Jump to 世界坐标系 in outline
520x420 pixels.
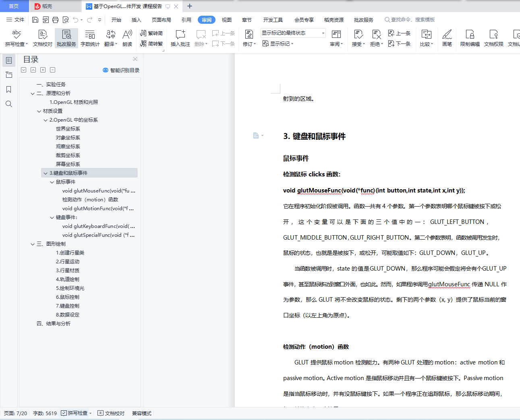[x=68, y=129]
